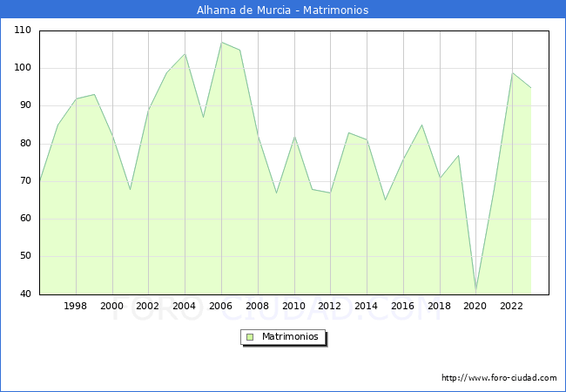The width and height of the screenshot is (566, 392).
Task: Click y-axis value 40
Action: point(25,294)
